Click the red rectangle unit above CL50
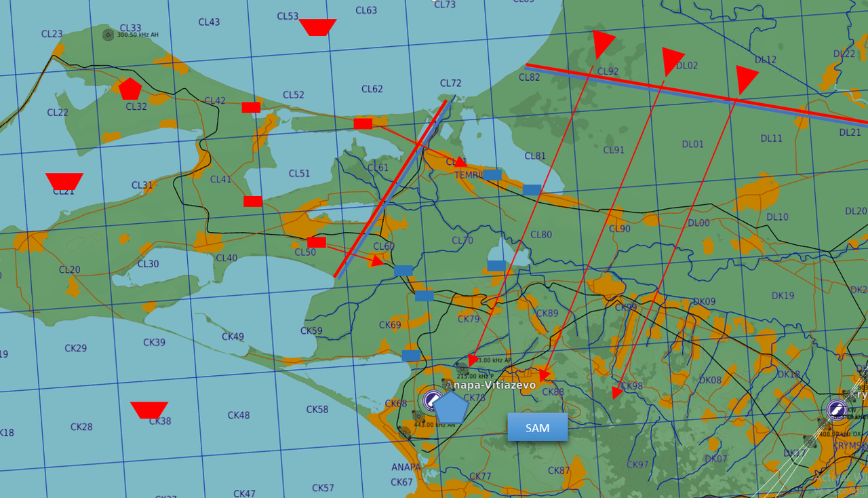This screenshot has width=868, height=498. [317, 242]
